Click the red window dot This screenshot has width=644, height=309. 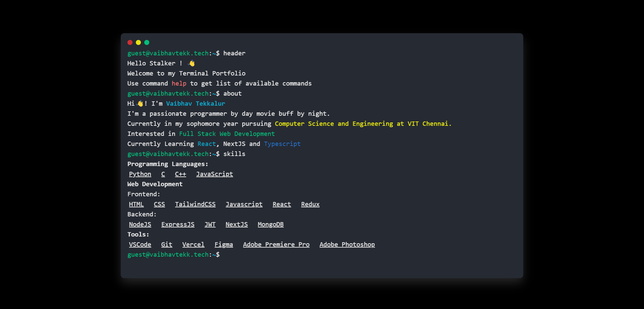pyautogui.click(x=130, y=42)
